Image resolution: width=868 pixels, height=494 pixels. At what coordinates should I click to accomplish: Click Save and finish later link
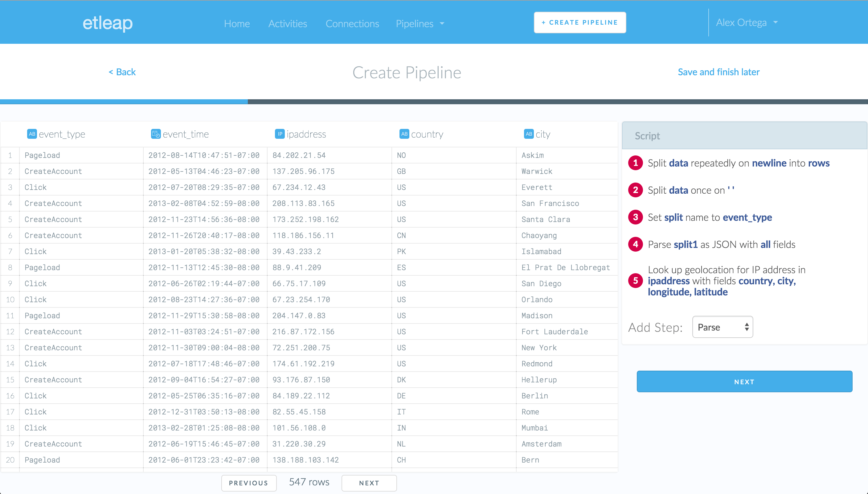719,72
